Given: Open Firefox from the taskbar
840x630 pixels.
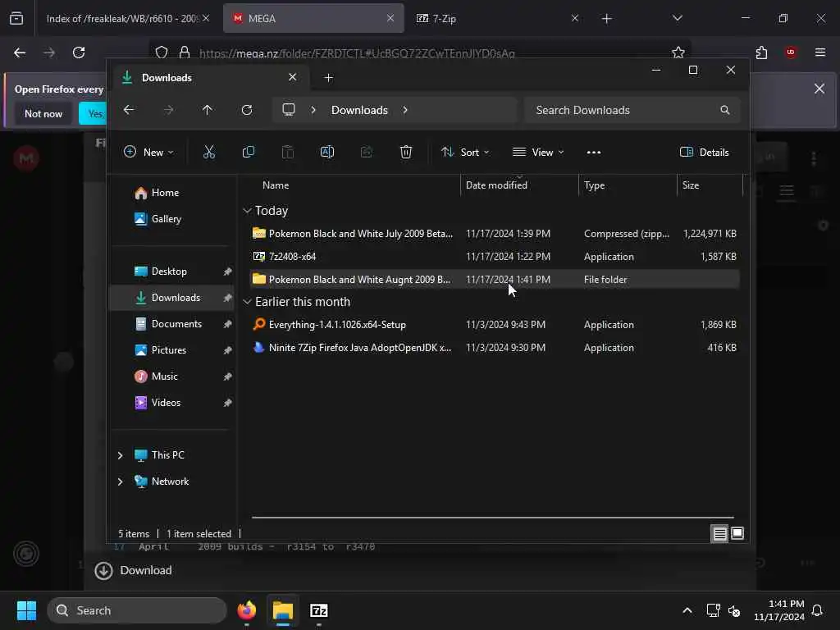Looking at the screenshot, I should click(x=246, y=610).
